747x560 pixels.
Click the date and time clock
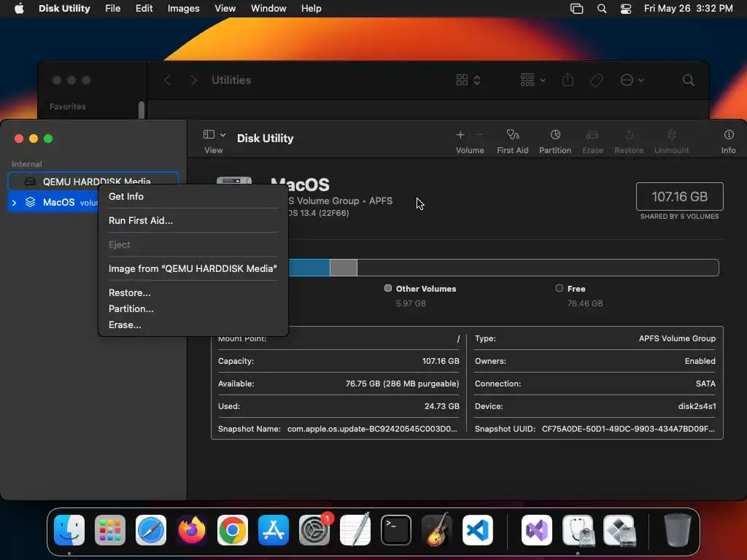click(688, 9)
